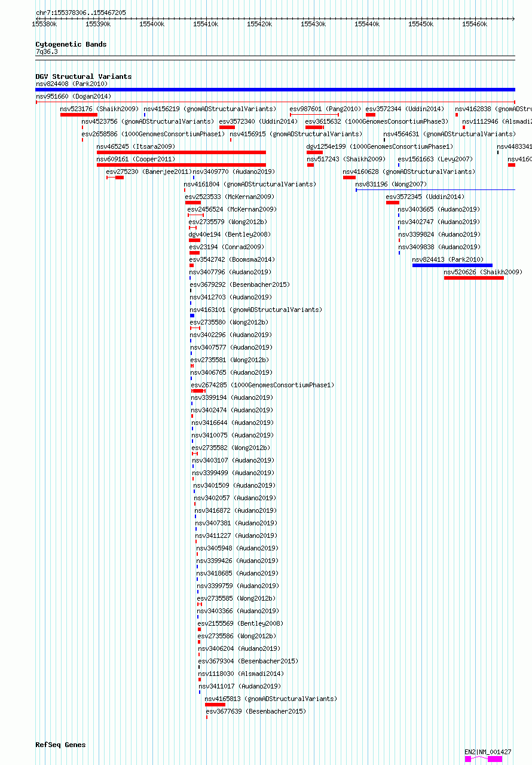Select esv2674285 (1000GenomesConsortiumPhase1) label

[262, 385]
